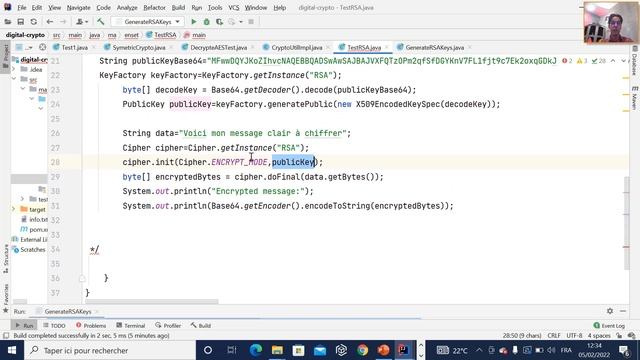The width and height of the screenshot is (640, 360).
Task: Toggle the Favorites tool window stripe button
Action: coord(6,298)
